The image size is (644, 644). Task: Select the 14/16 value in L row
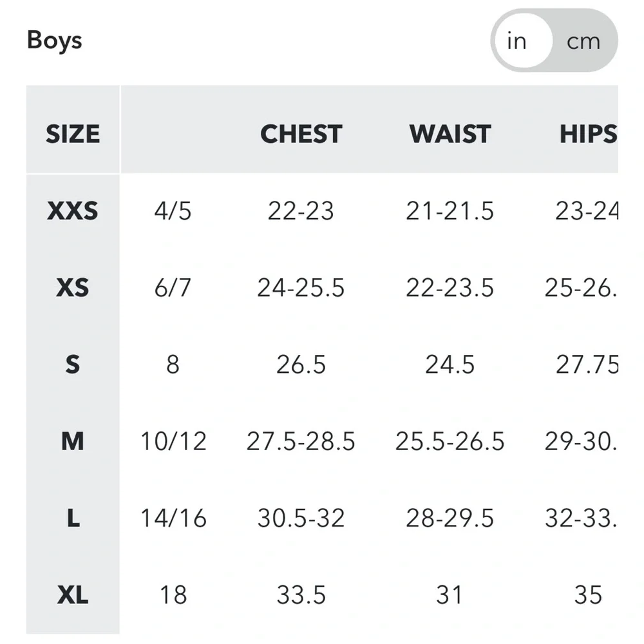coord(173,518)
